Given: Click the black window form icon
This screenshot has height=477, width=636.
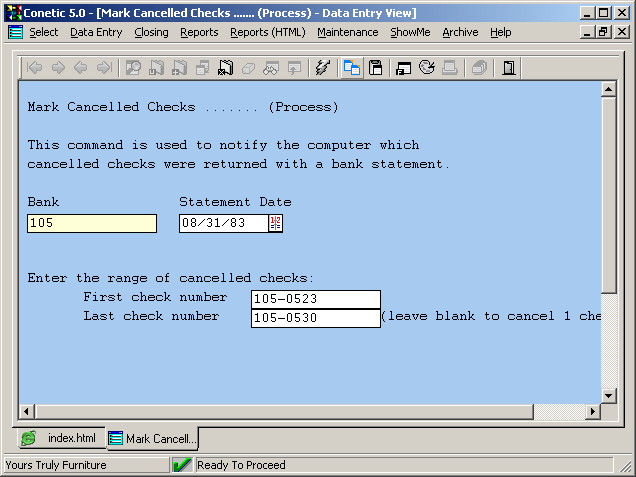Looking at the screenshot, I should [x=404, y=68].
